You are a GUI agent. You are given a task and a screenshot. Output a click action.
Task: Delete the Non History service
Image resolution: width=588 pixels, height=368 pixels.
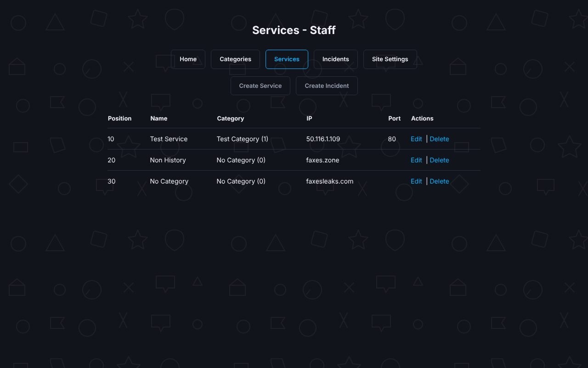tap(439, 160)
